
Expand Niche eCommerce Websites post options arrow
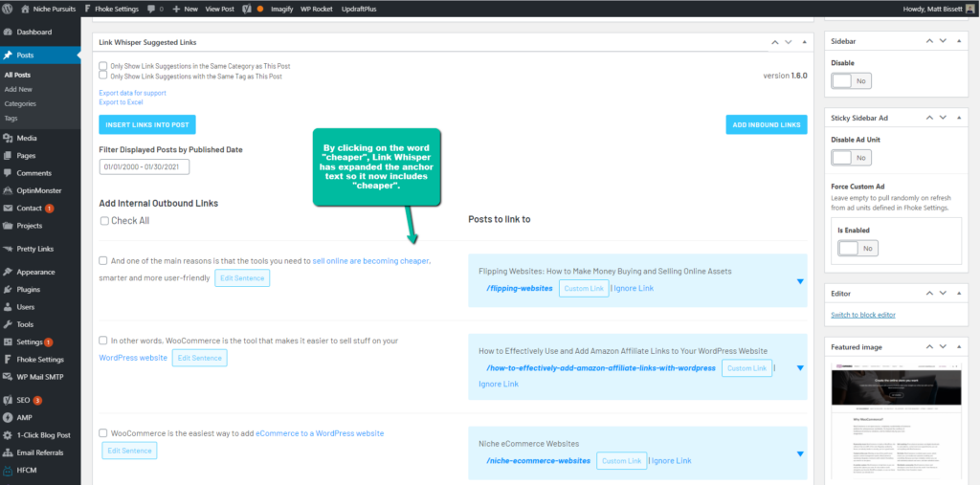(x=800, y=454)
